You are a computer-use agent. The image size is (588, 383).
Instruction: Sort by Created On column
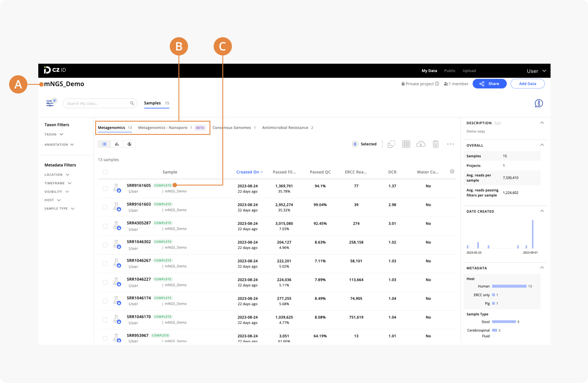tap(249, 172)
